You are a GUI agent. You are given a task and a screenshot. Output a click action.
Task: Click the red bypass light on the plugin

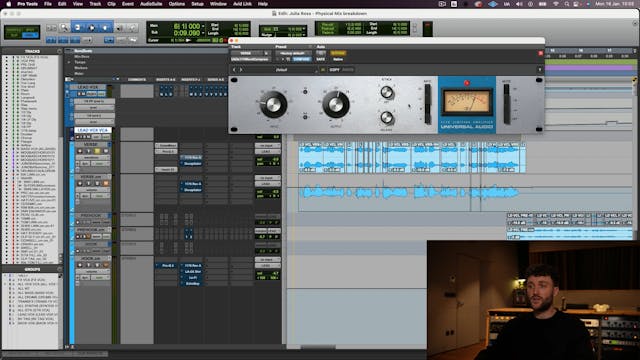[467, 83]
